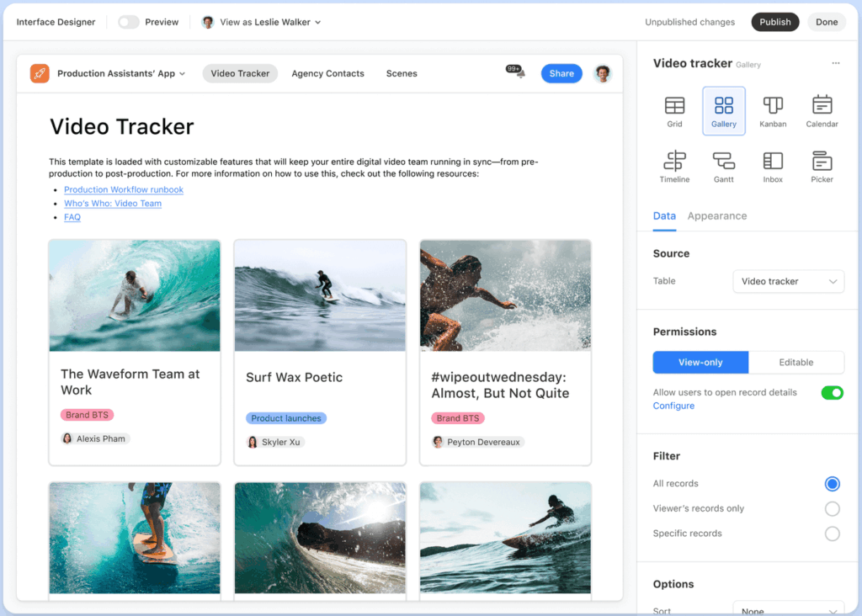Click the Publish button
The width and height of the screenshot is (862, 616).
[774, 22]
